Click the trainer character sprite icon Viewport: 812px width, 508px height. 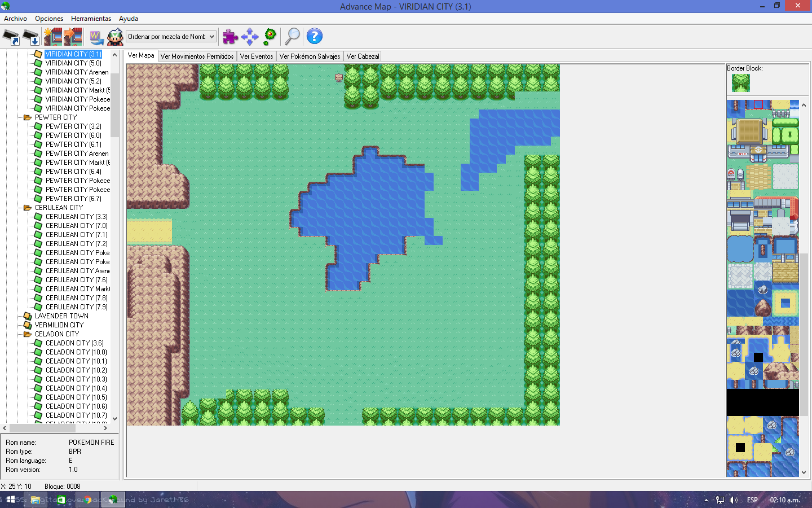point(115,37)
